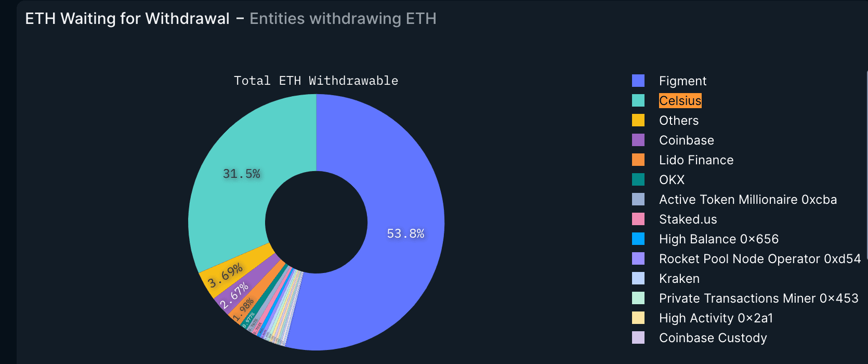Hide the High Balance 0×656 series
The height and width of the screenshot is (364, 868).
click(718, 239)
